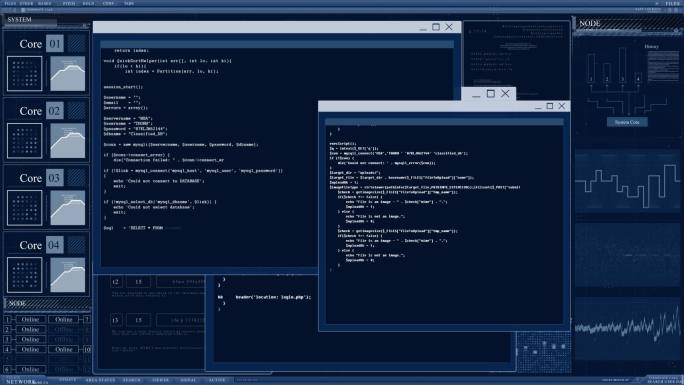This screenshot has height=385, width=684.
Task: Select bar 4 in NODE bar chart
Action: point(638,78)
